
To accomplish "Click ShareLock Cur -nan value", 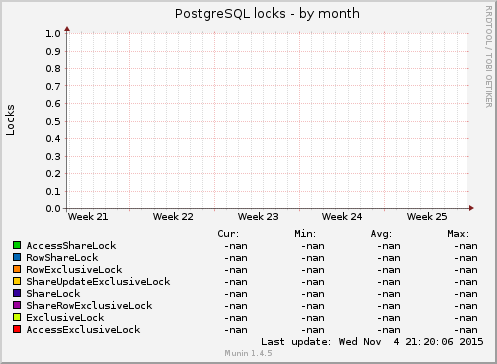I will click(236, 294).
